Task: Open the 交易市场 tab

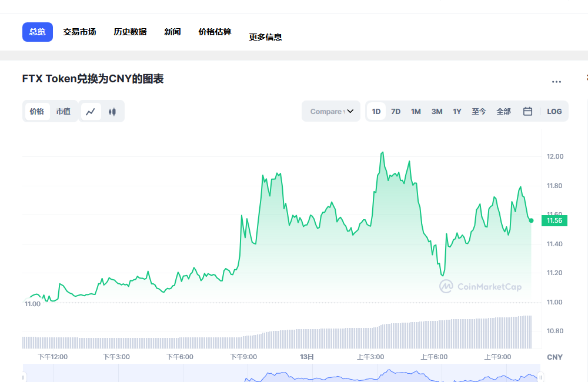Action: tap(79, 32)
